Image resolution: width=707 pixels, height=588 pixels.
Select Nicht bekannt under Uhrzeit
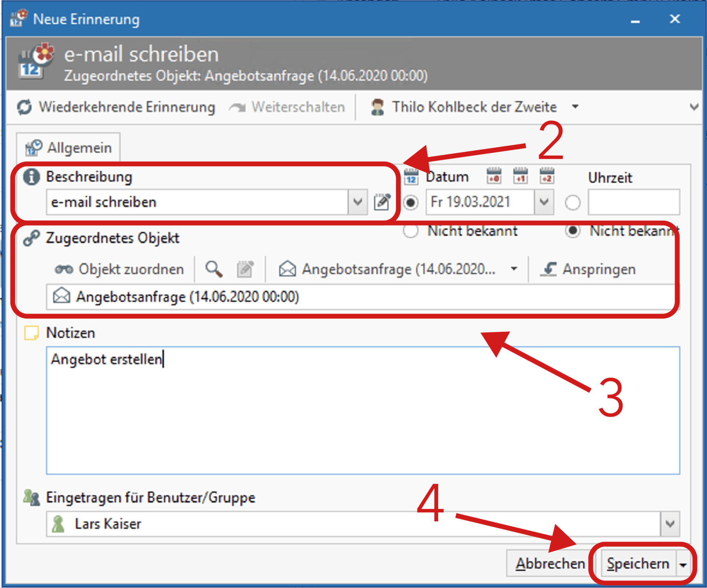[573, 231]
